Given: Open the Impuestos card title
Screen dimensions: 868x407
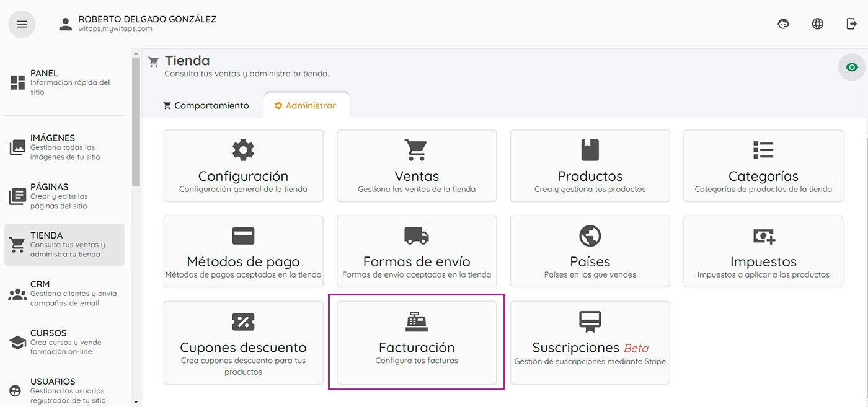Looking at the screenshot, I should pyautogui.click(x=763, y=261).
